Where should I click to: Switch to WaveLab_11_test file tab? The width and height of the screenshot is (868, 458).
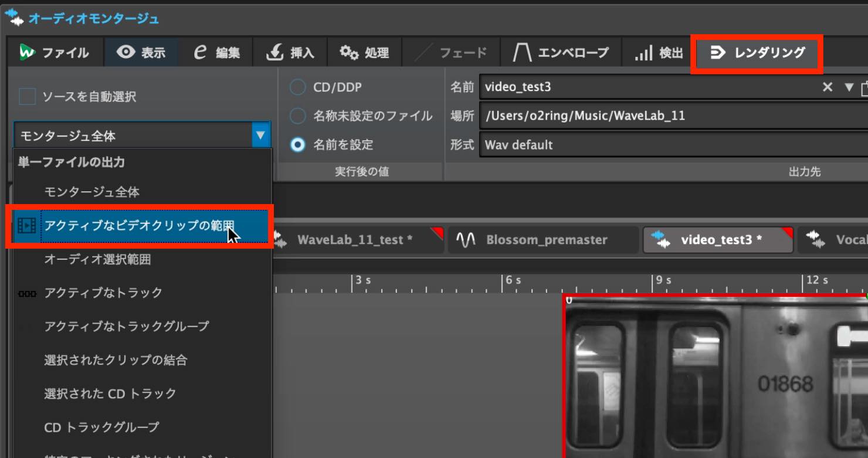(358, 240)
